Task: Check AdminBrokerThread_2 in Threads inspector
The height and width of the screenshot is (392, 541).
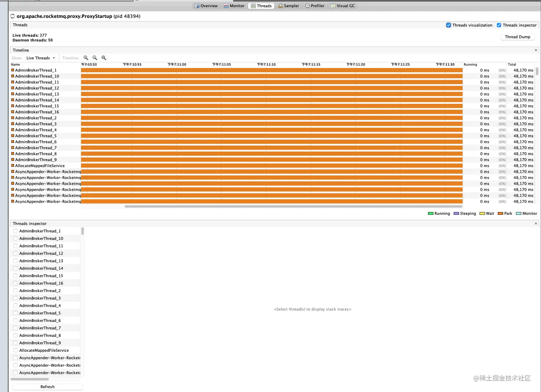Action: [x=15, y=291]
